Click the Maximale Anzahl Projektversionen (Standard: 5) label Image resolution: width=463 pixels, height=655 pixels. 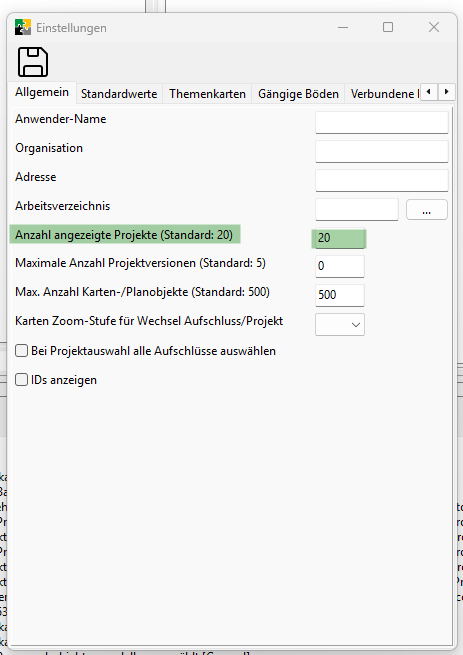click(140, 263)
